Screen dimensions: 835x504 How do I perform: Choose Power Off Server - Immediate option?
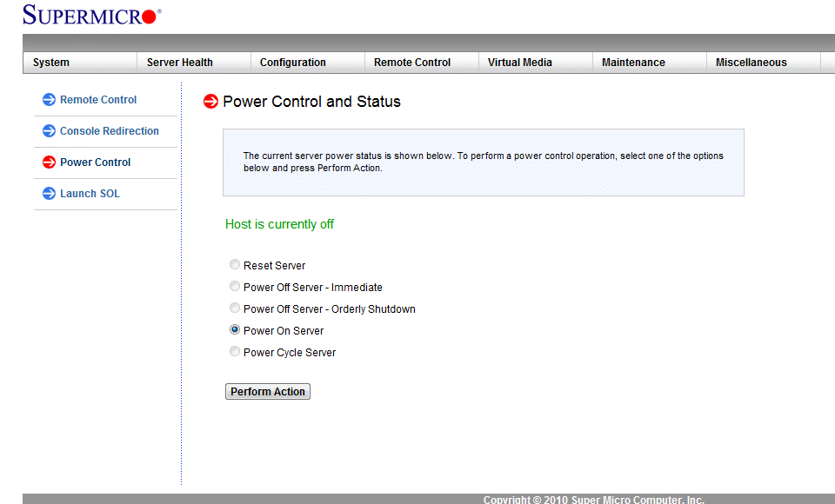tap(235, 287)
